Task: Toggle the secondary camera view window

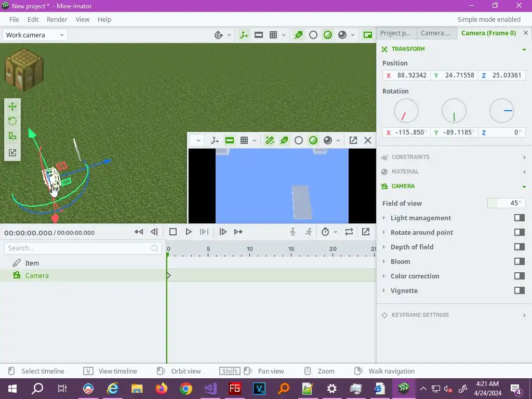Action: (x=367, y=35)
